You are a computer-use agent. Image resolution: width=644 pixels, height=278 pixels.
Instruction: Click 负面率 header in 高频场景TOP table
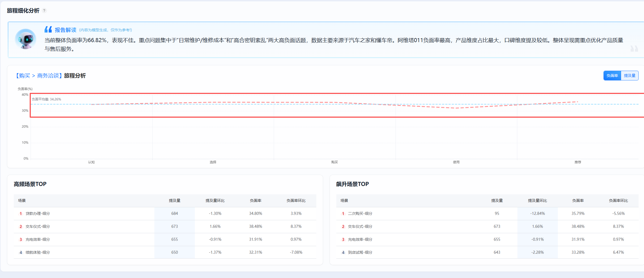256,201
